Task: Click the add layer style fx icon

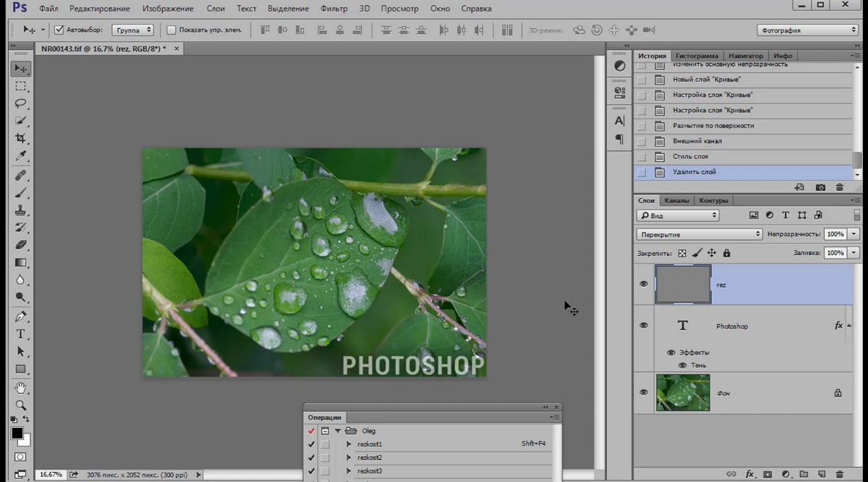Action: (749, 475)
